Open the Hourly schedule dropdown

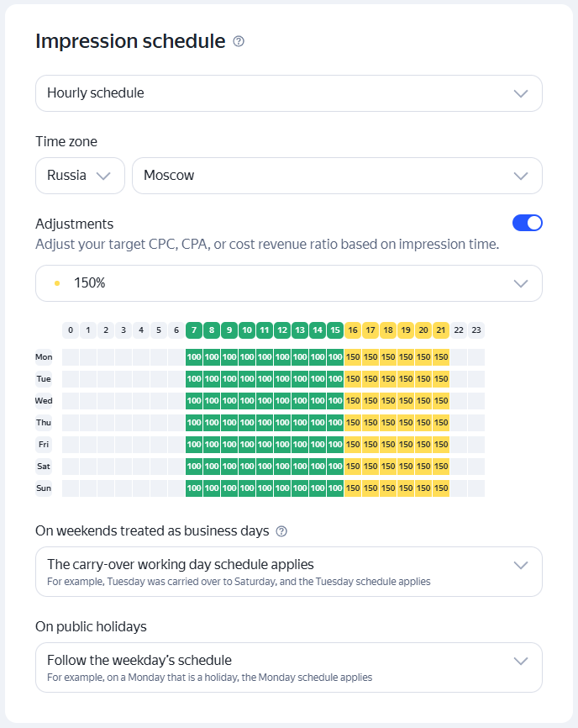pos(289,93)
